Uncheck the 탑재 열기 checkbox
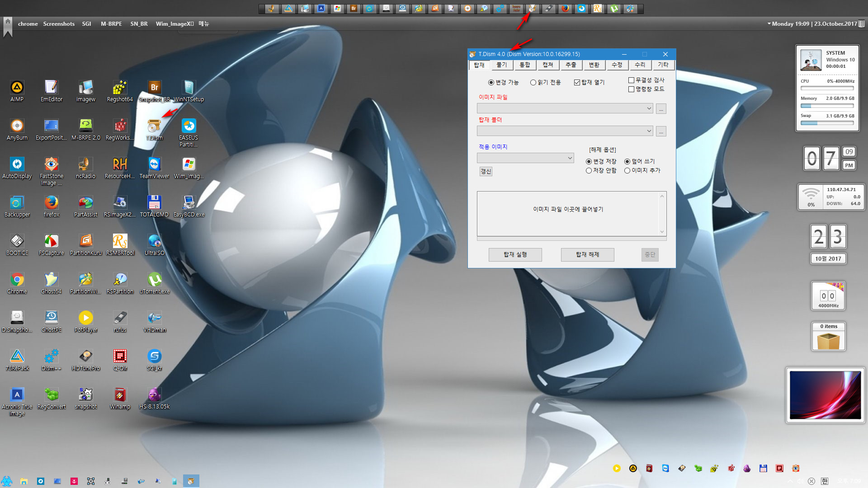The width and height of the screenshot is (868, 488). (589, 82)
